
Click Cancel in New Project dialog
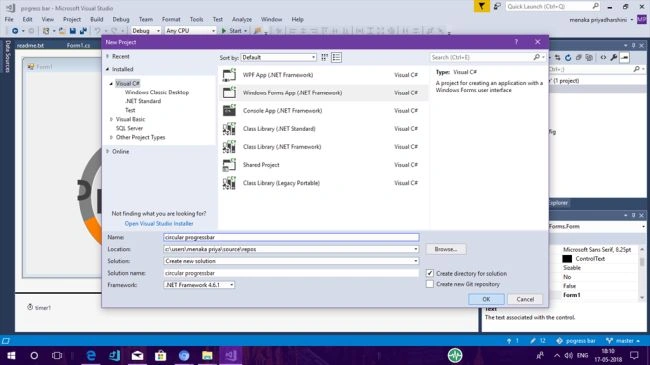tap(525, 299)
